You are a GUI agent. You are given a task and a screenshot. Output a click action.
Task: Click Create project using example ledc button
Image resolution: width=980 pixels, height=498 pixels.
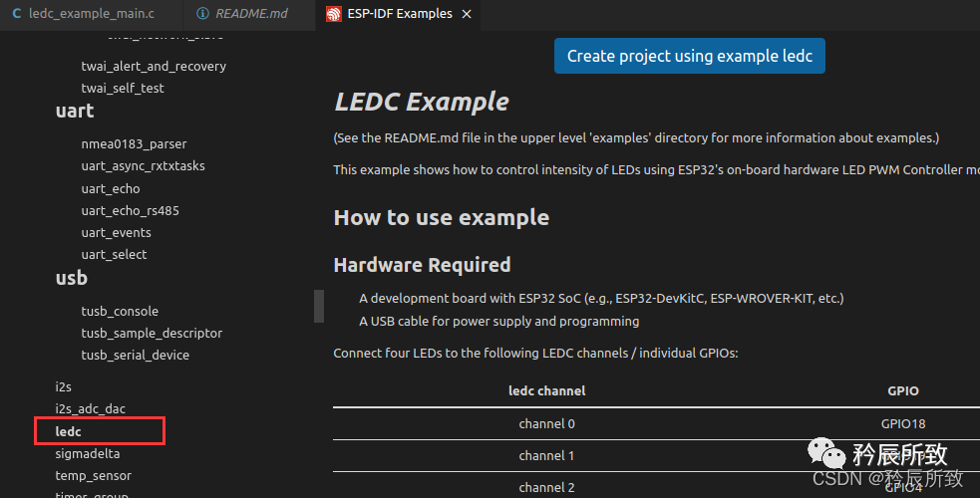click(x=689, y=56)
